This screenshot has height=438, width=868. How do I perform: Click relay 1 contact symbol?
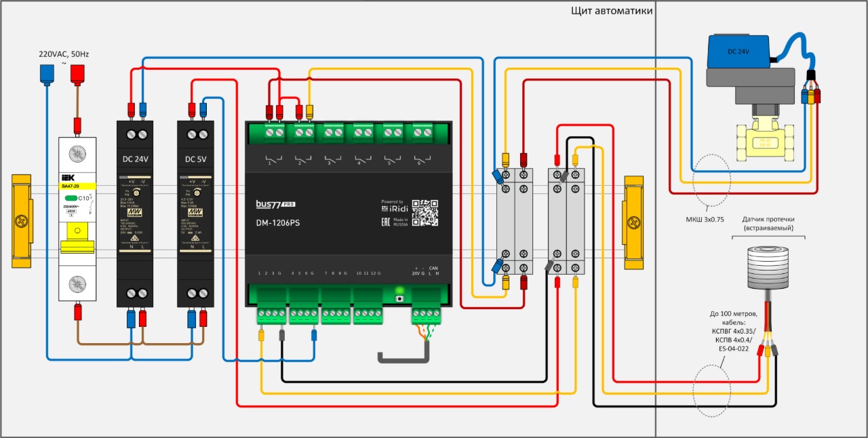click(274, 160)
